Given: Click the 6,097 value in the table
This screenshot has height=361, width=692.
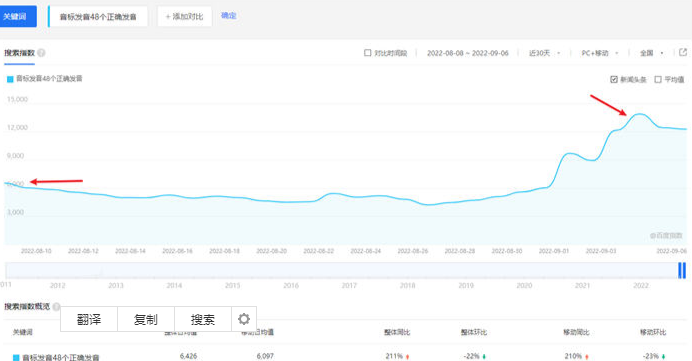Looking at the screenshot, I should (x=265, y=356).
